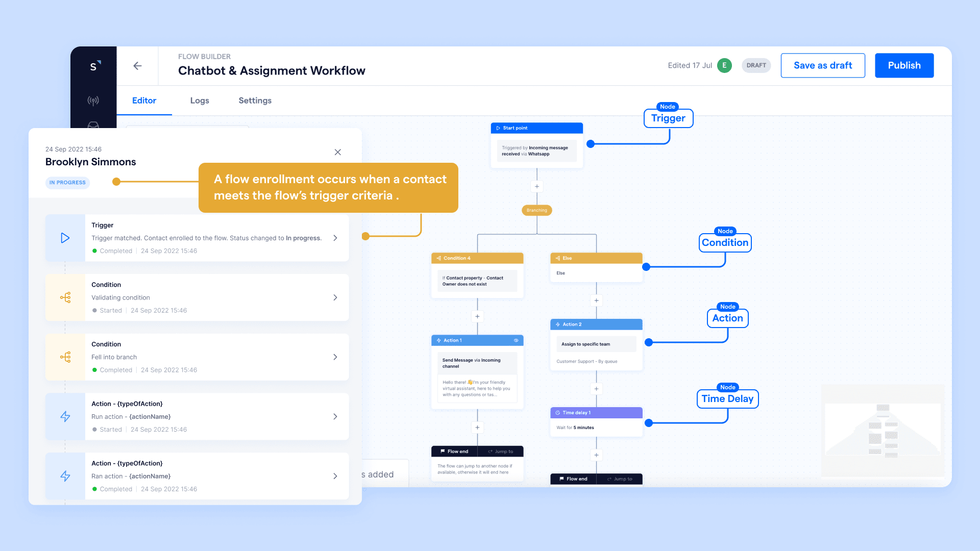The width and height of the screenshot is (980, 551).
Task: Click the back arrow navigation button
Action: (x=137, y=65)
